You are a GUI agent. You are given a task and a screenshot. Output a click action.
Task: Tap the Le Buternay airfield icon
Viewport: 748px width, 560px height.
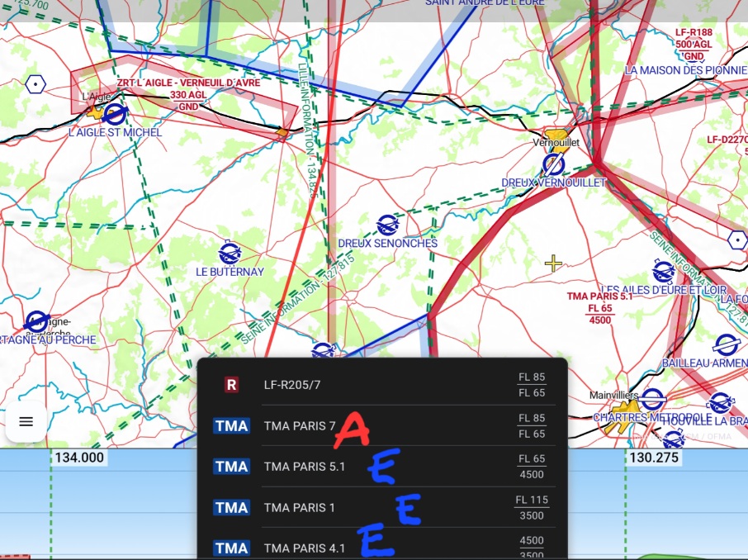pos(230,253)
